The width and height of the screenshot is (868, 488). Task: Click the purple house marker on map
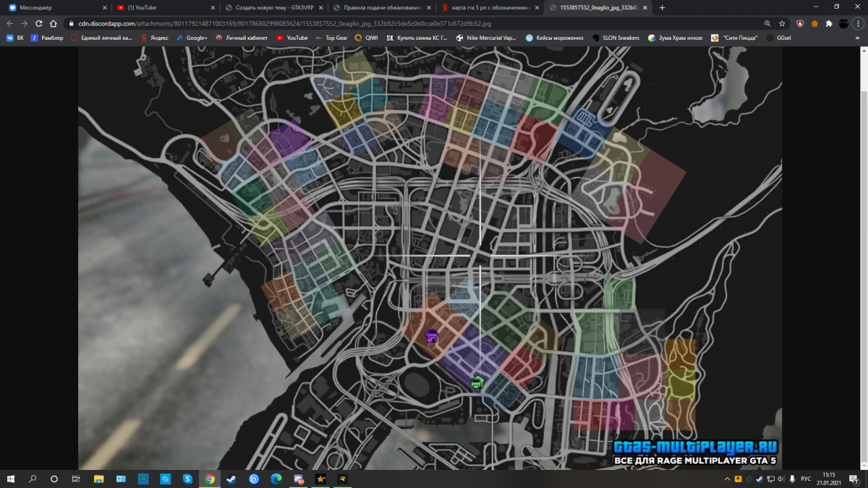pos(432,336)
